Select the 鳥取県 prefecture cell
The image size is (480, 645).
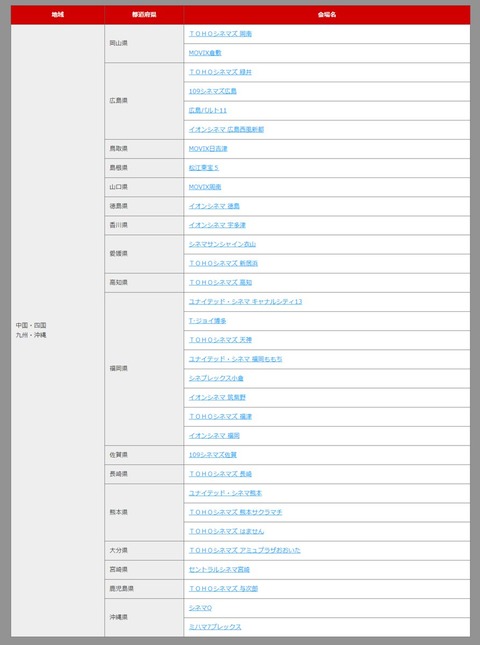pyautogui.click(x=144, y=148)
